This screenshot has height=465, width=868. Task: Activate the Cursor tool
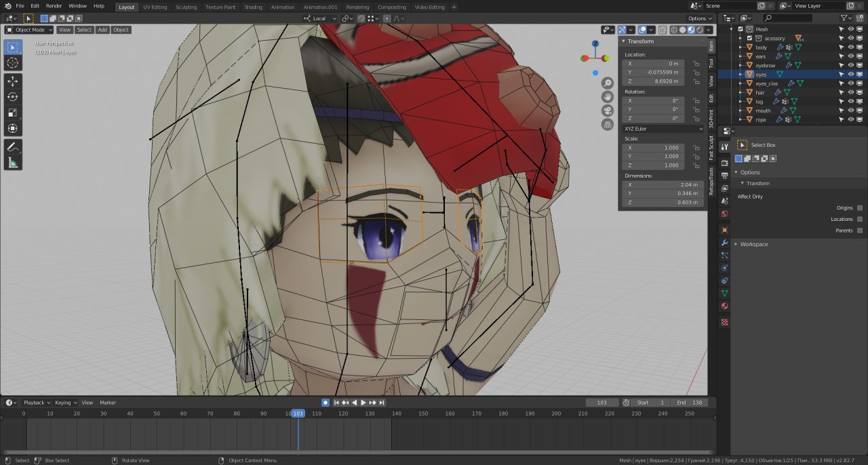point(13,63)
